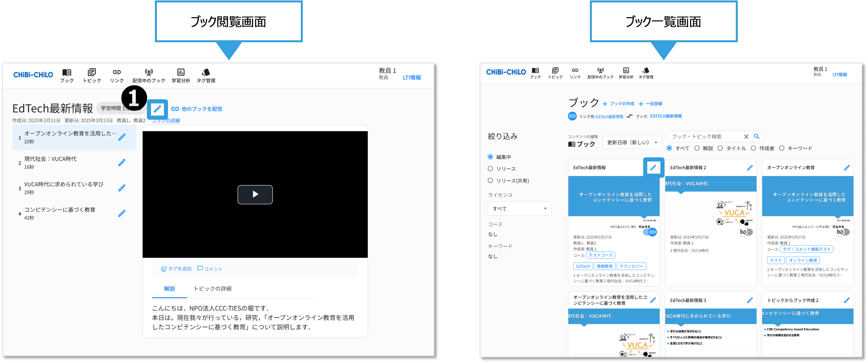Open 学習分析 icon in left navbar

click(x=181, y=72)
